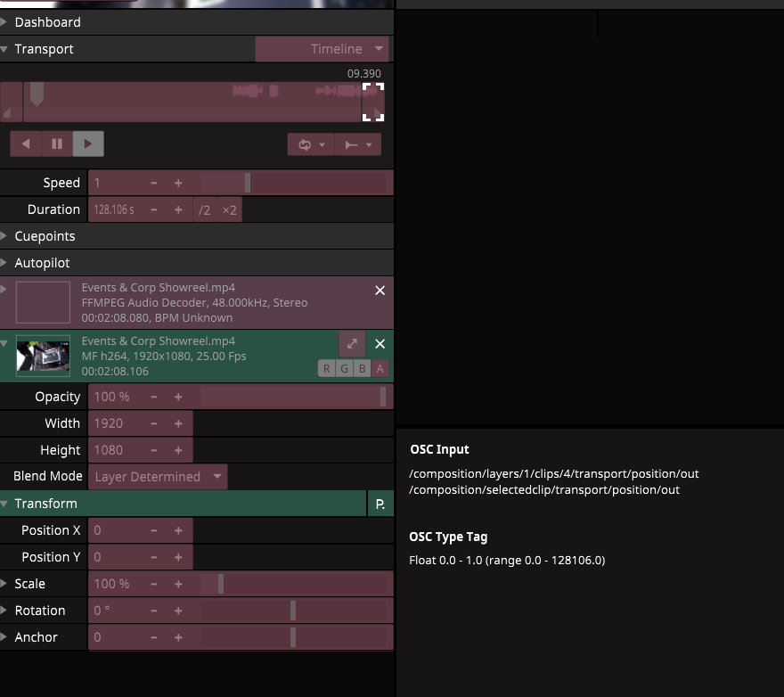Pause clip playback
Image resolution: width=784 pixels, height=697 pixels.
(57, 143)
